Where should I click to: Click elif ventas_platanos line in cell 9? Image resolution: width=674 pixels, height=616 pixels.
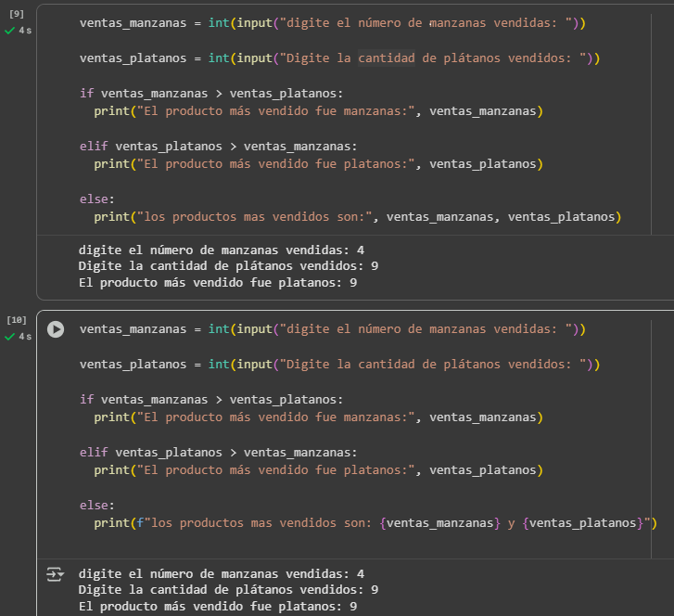pyautogui.click(x=218, y=147)
